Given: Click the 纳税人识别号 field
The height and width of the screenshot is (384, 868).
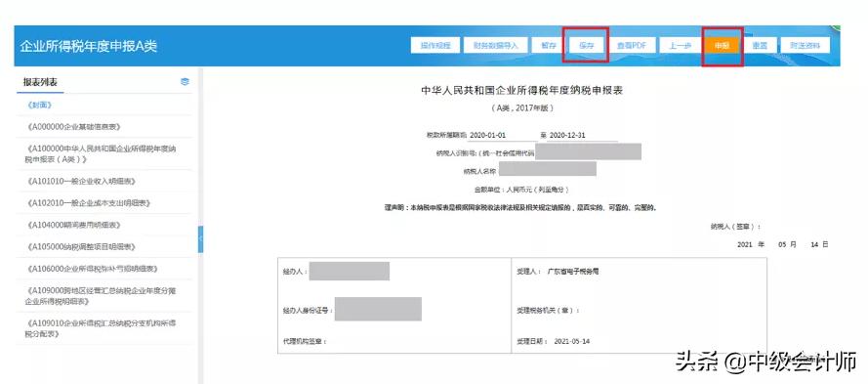Looking at the screenshot, I should (x=588, y=151).
